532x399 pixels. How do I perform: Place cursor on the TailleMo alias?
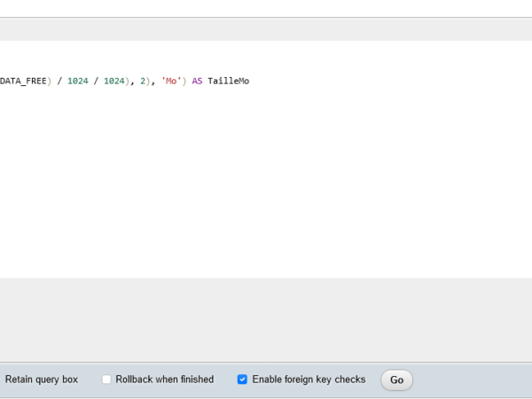228,82
